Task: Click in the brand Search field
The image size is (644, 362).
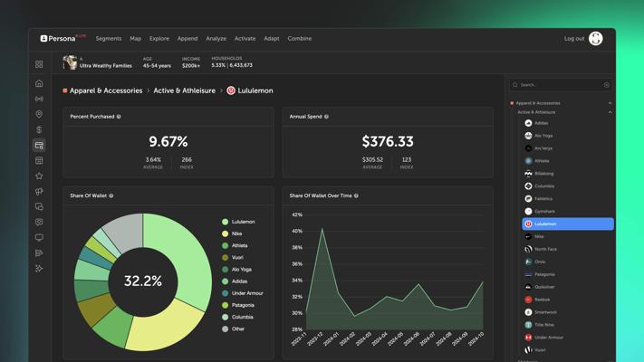Action: tap(561, 85)
